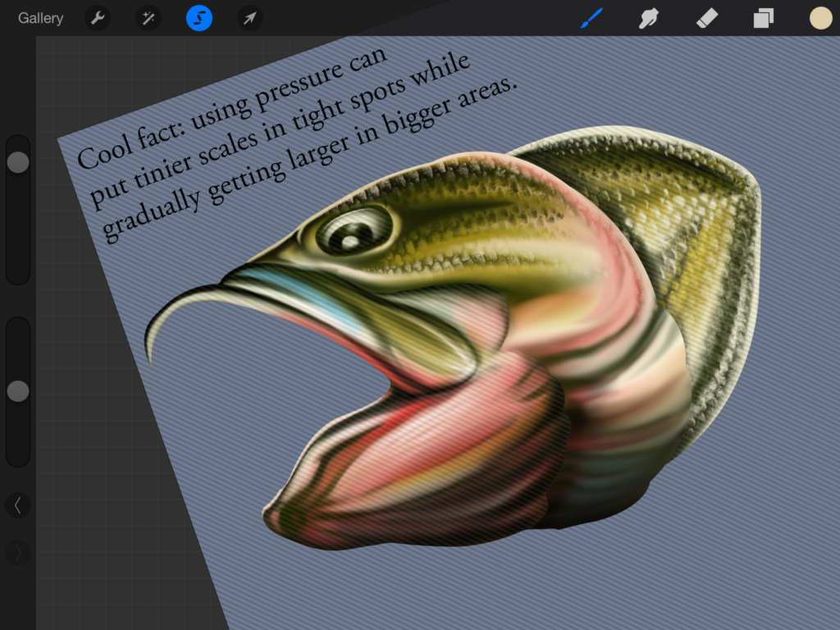Toggle off the active blue Selection tool

point(199,18)
